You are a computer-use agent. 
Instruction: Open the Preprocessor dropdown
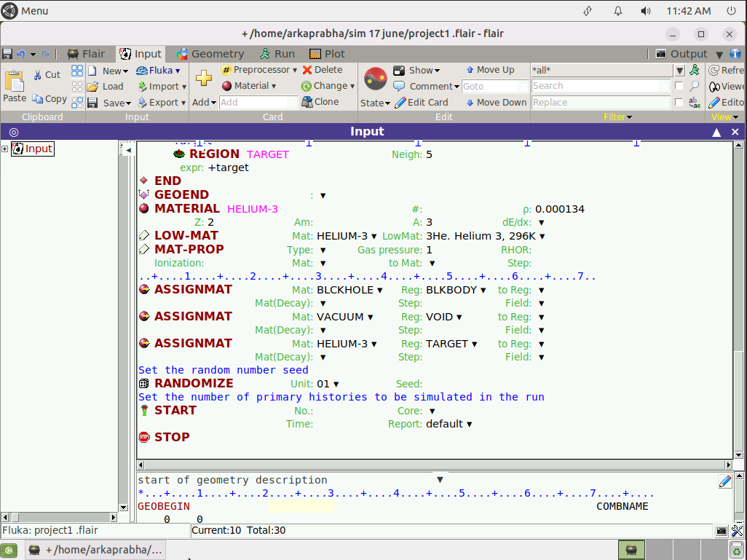point(259,70)
